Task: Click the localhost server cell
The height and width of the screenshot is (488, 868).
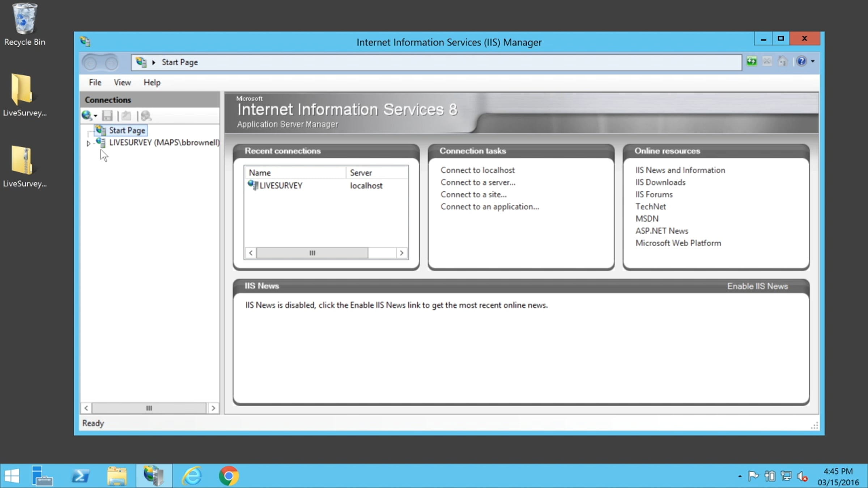Action: click(x=366, y=185)
